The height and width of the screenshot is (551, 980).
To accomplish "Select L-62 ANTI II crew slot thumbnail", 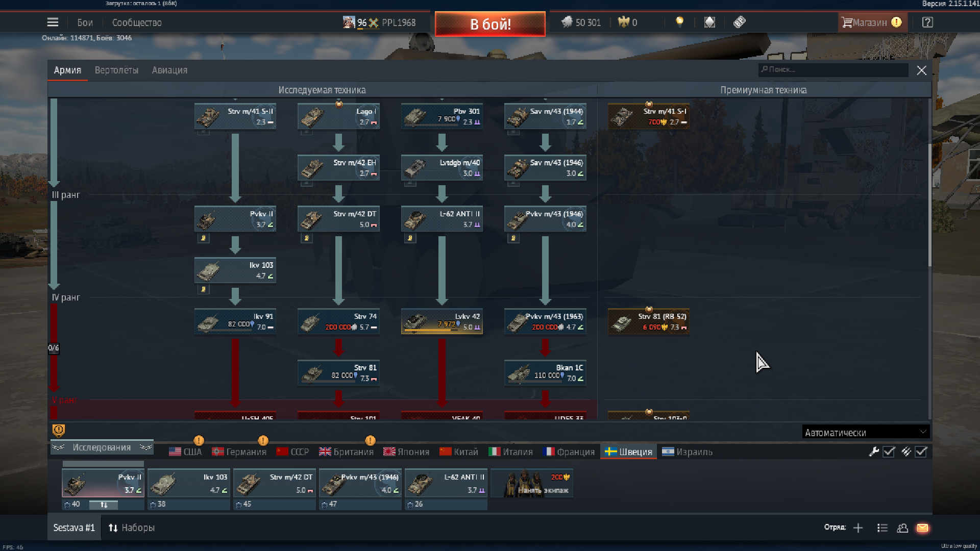I will [446, 483].
